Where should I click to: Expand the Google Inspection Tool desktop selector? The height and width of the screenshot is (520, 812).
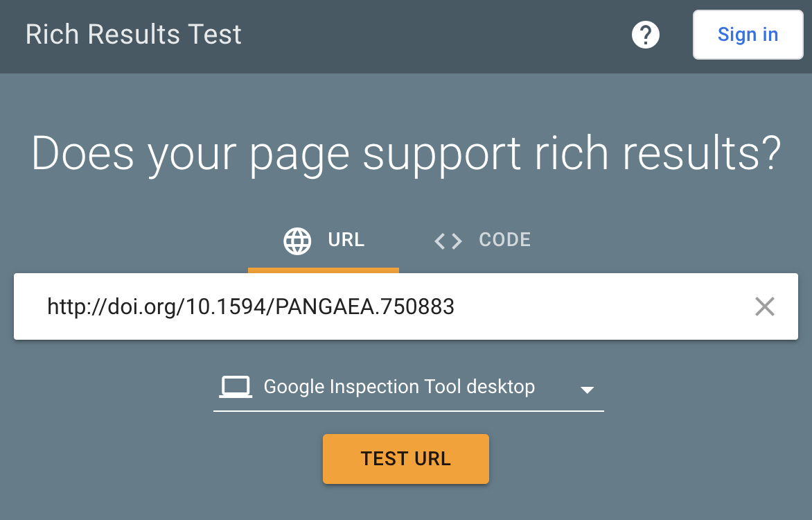[409, 387]
